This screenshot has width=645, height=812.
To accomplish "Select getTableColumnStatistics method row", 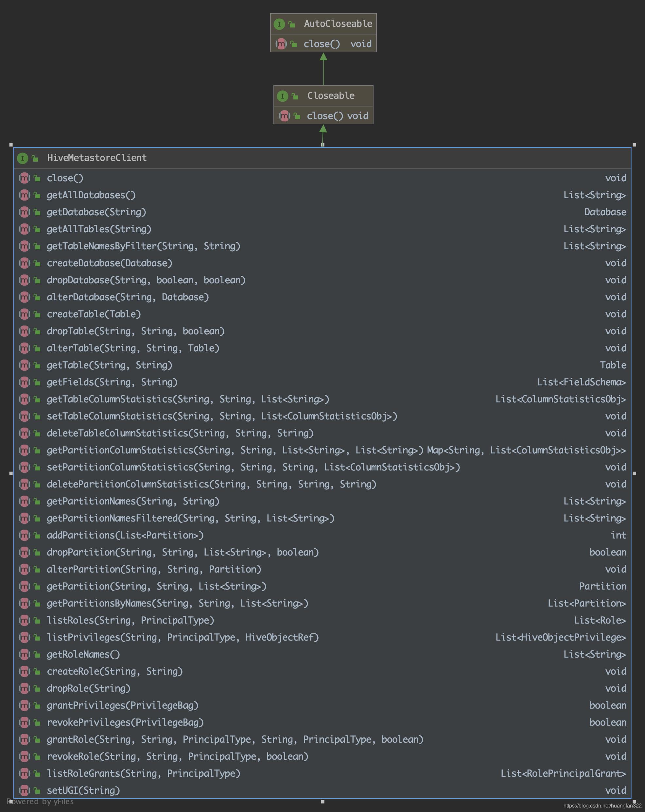I will 322,399.
